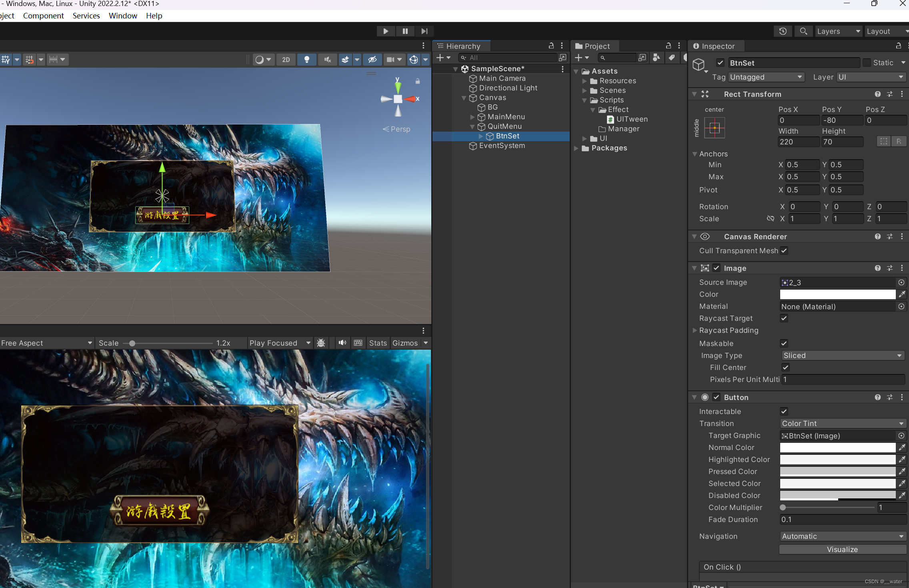Viewport: 909px width, 588px height.
Task: Open Rect Transform help icon
Action: (877, 94)
